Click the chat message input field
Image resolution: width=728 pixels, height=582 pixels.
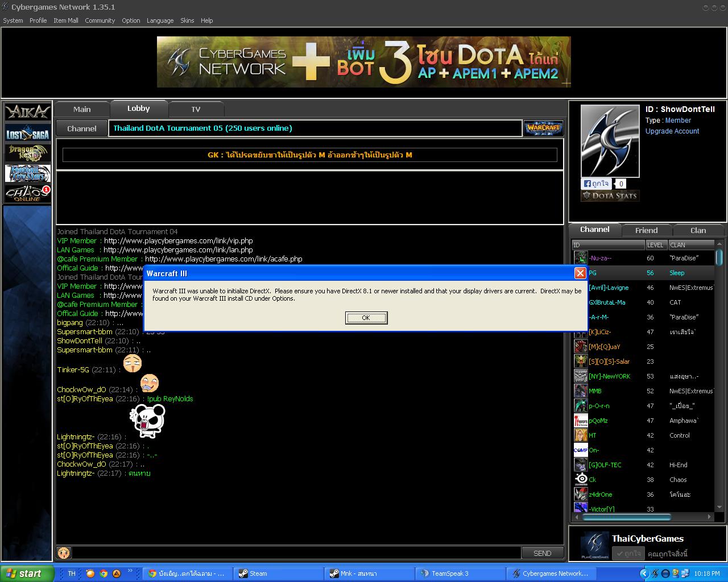tap(296, 553)
